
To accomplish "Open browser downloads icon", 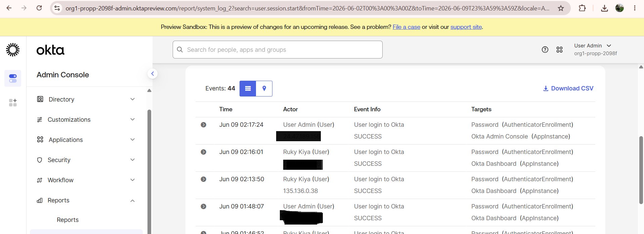I will click(x=604, y=8).
